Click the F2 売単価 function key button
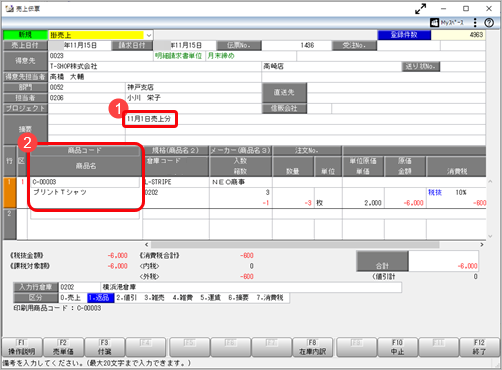 63,347
